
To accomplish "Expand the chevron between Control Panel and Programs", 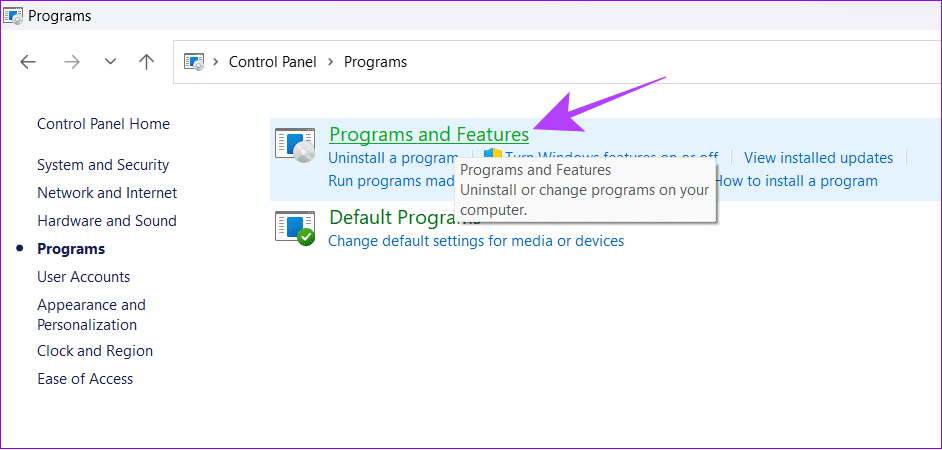I will [330, 62].
